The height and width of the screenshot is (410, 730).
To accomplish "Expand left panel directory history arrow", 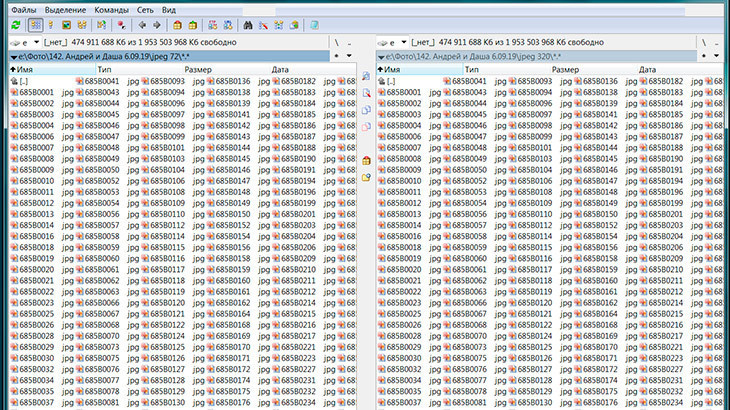I will (350, 57).
